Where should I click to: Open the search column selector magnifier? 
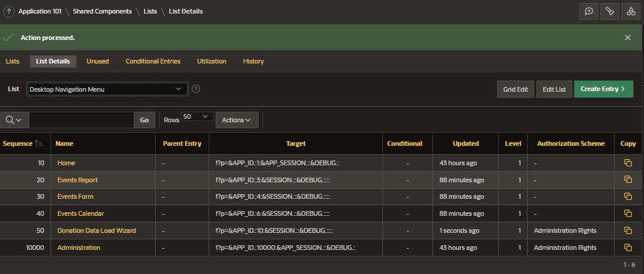click(x=14, y=120)
